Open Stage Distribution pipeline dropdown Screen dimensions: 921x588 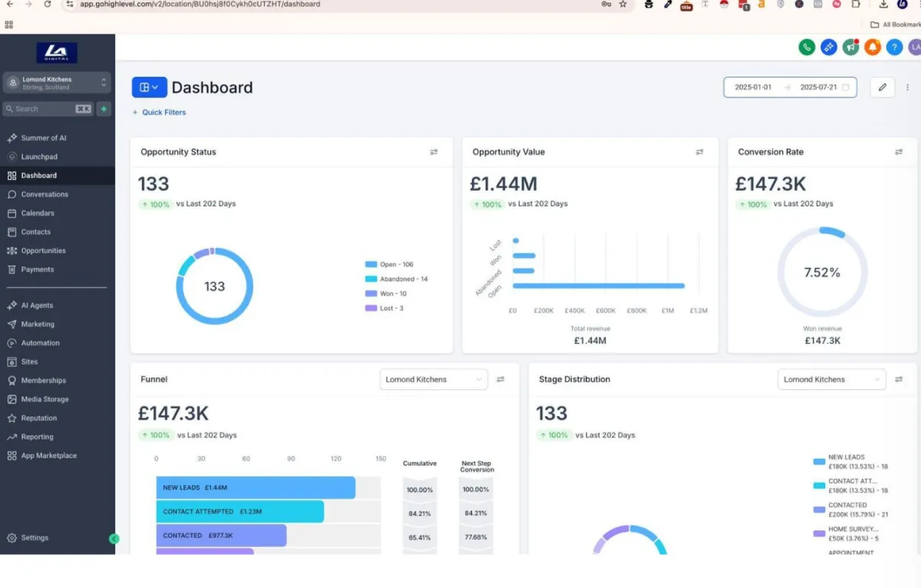[x=831, y=379]
